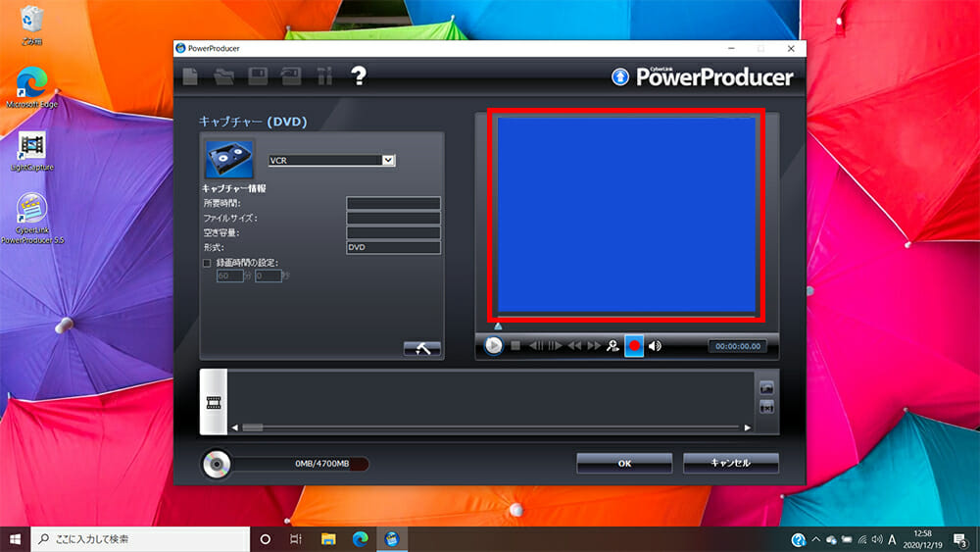
Task: Click the 0MB/4700MB disc capacity bar
Action: click(300, 464)
